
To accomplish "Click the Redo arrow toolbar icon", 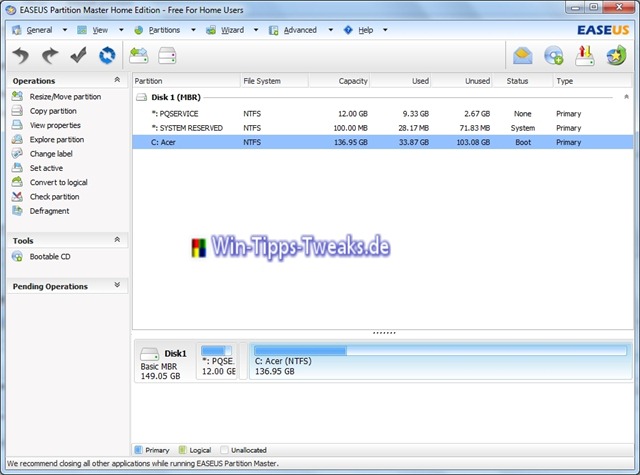I will tap(50, 55).
